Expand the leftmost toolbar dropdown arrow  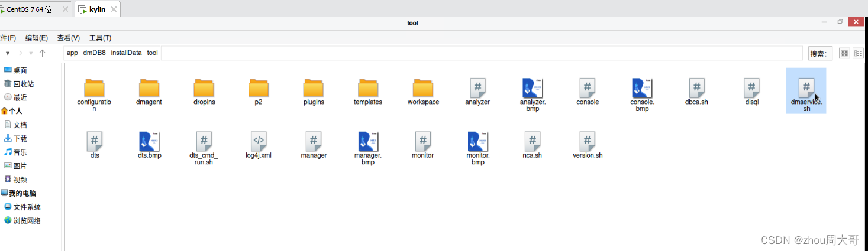pos(8,54)
